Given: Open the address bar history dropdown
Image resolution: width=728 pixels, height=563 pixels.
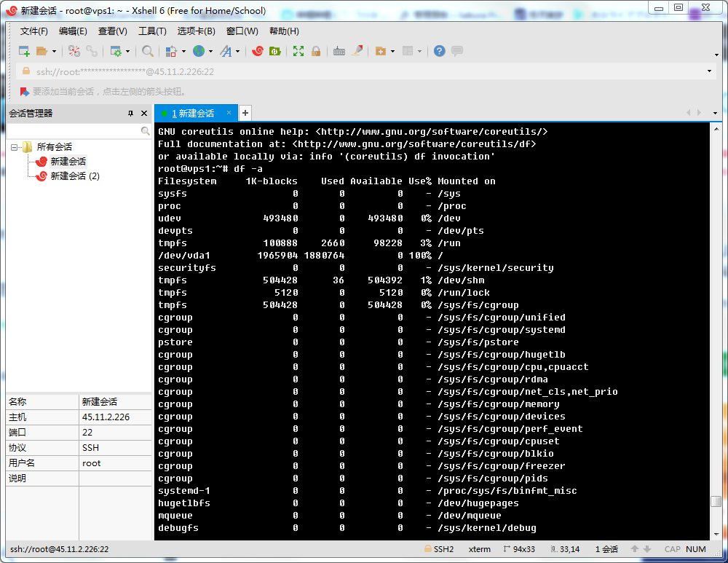Looking at the screenshot, I should coord(710,71).
